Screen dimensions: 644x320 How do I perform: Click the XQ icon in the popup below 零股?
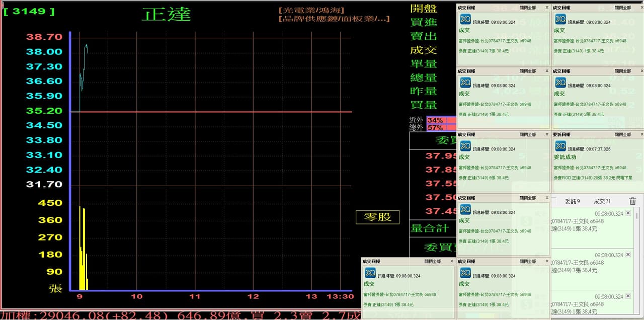point(370,273)
